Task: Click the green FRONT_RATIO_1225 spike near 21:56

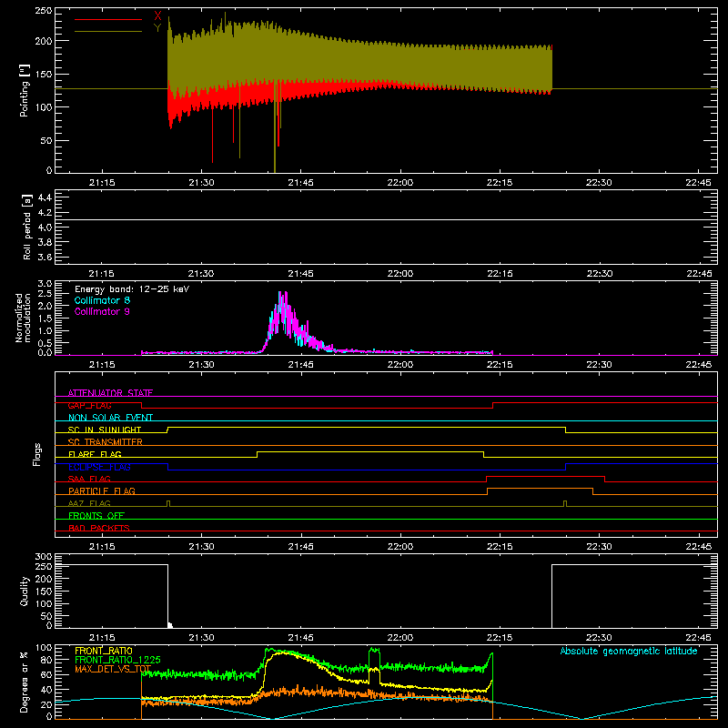Action: click(x=374, y=651)
